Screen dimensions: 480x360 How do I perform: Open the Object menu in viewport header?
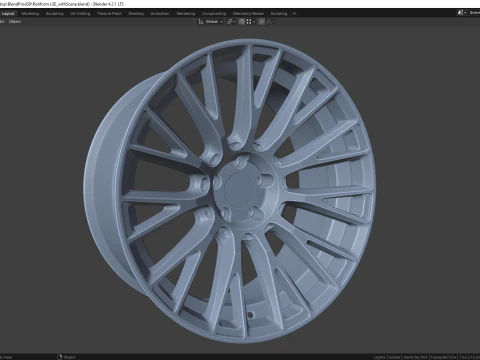[15, 22]
